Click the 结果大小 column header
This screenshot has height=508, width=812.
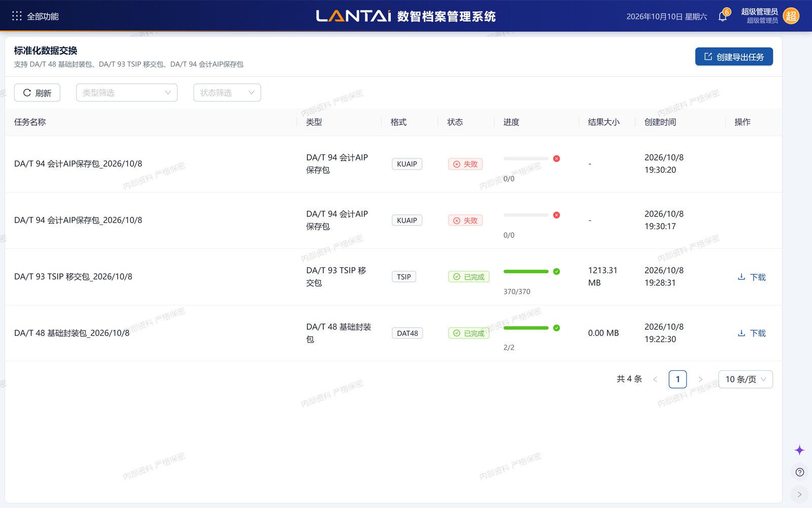604,122
